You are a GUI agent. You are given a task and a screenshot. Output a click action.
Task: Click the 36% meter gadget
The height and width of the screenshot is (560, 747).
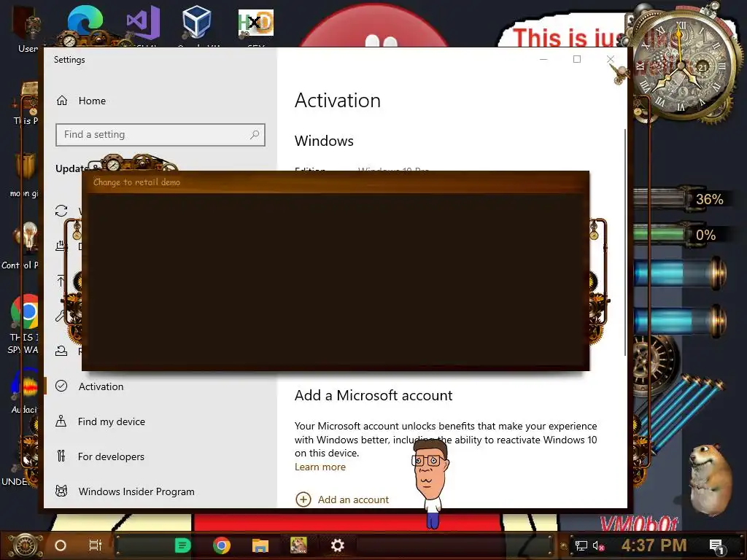pyautogui.click(x=684, y=199)
